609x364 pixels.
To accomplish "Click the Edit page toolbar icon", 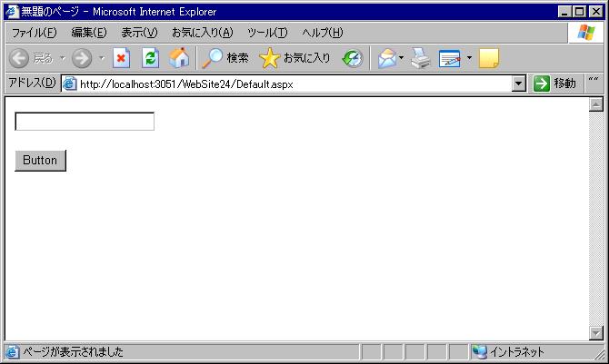I will click(449, 59).
